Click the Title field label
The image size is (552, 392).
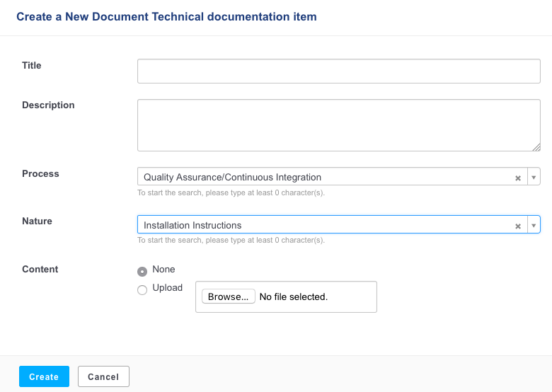[32, 65]
